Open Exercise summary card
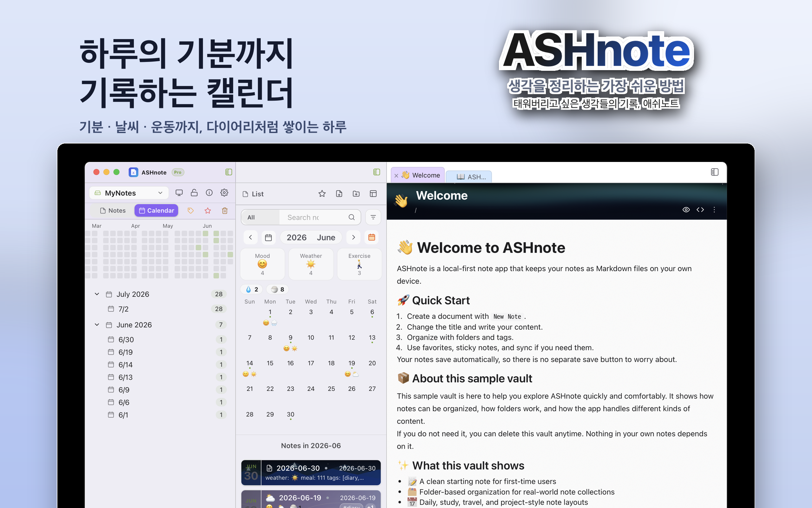The height and width of the screenshot is (508, 812). tap(359, 264)
